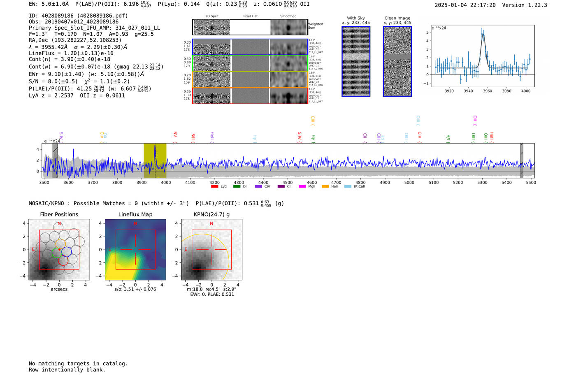Click the magenta MgII legend swatch
This screenshot has width=576, height=392.
pyautogui.click(x=302, y=186)
